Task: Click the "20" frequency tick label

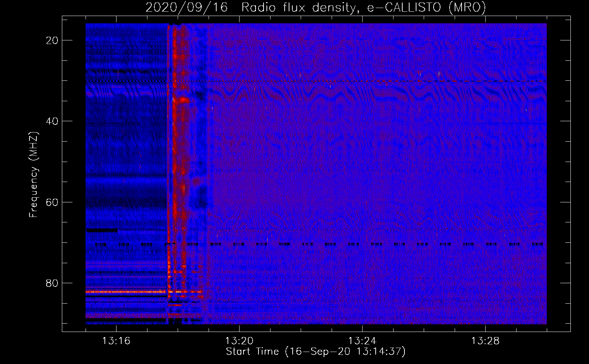Action: [52, 40]
